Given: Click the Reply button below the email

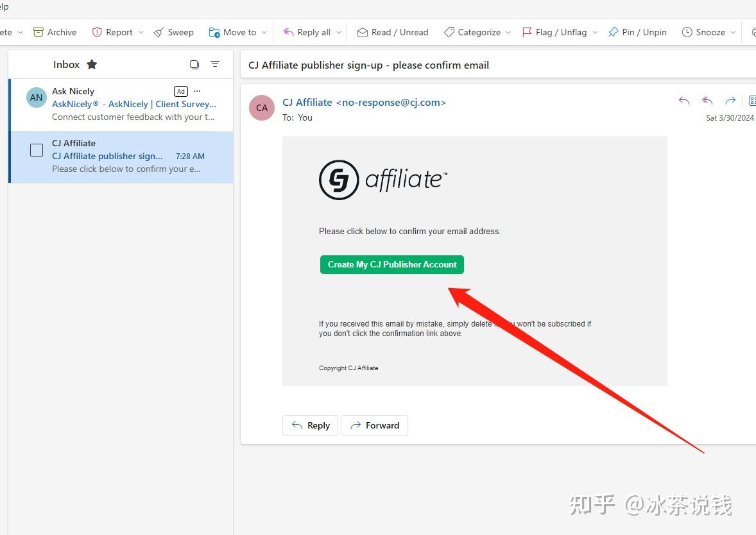Looking at the screenshot, I should pyautogui.click(x=311, y=425).
